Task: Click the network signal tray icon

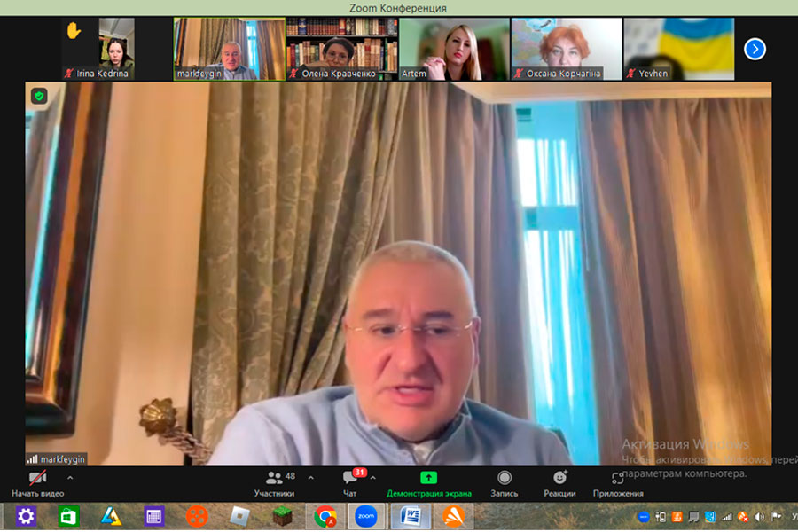Action: click(x=726, y=517)
